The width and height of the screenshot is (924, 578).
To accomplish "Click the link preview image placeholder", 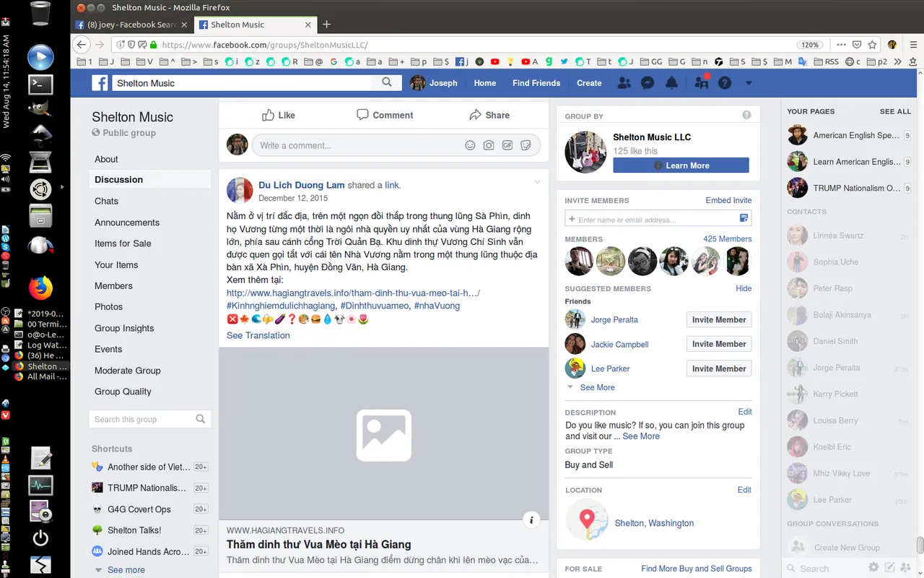I will coord(384,434).
